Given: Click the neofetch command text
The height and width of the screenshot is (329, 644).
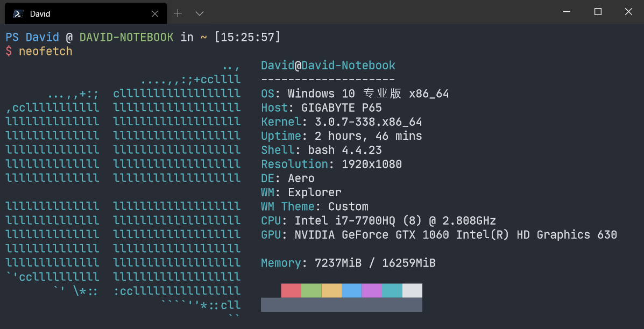Looking at the screenshot, I should 46,51.
